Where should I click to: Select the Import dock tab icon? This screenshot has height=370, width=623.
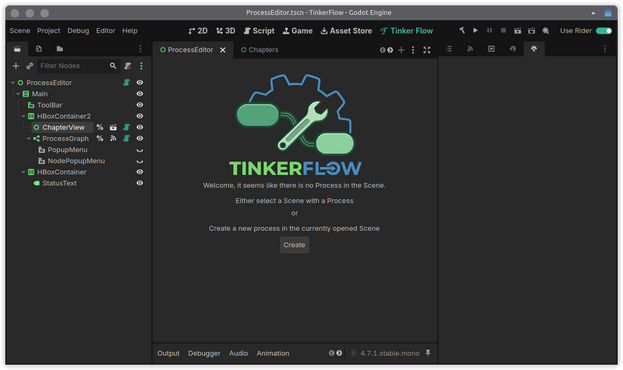(39, 48)
